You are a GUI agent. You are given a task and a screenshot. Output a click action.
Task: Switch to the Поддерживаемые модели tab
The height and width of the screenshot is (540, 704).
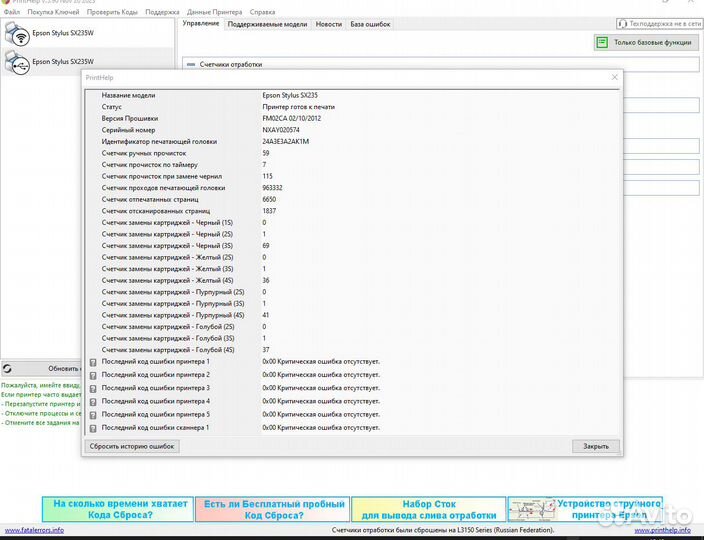[267, 23]
